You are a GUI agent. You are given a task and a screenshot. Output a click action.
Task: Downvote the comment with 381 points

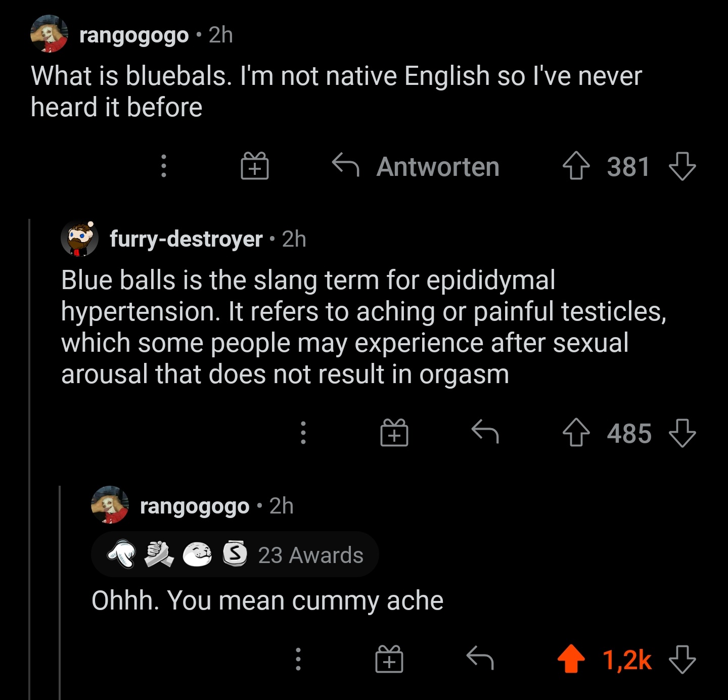[x=682, y=166]
